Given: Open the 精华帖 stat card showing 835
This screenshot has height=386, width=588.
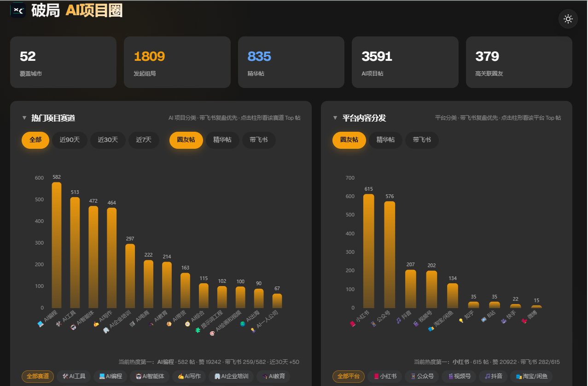Looking at the screenshot, I should (x=291, y=62).
